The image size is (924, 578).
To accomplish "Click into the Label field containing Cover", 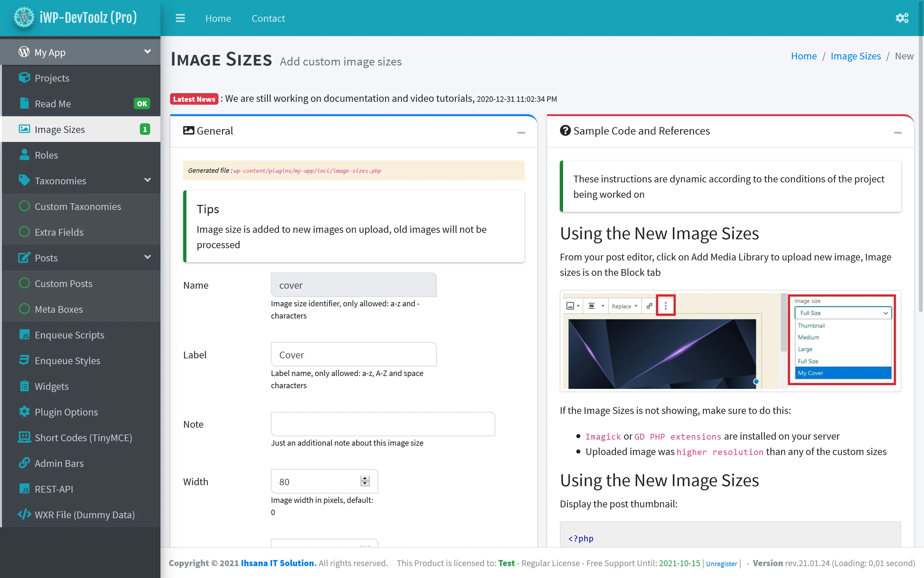I will [354, 355].
